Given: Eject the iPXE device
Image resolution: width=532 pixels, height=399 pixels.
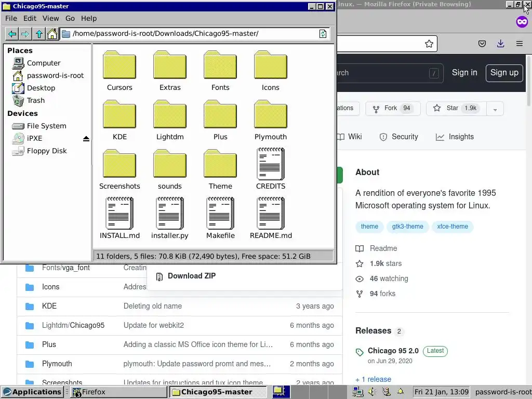Looking at the screenshot, I should [86, 139].
